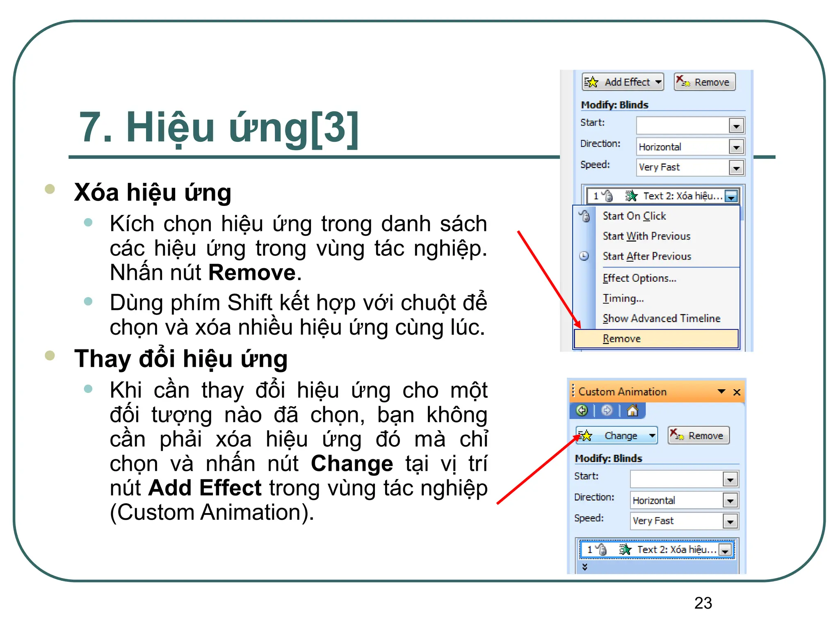Viewport: 840px width, 630px height.
Task: Select Show Advanced Timeline entry
Action: pyautogui.click(x=661, y=318)
